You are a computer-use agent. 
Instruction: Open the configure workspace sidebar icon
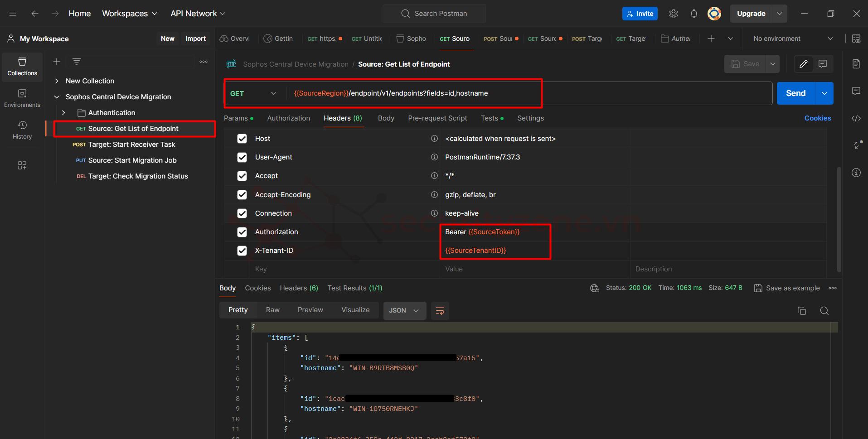(x=22, y=165)
